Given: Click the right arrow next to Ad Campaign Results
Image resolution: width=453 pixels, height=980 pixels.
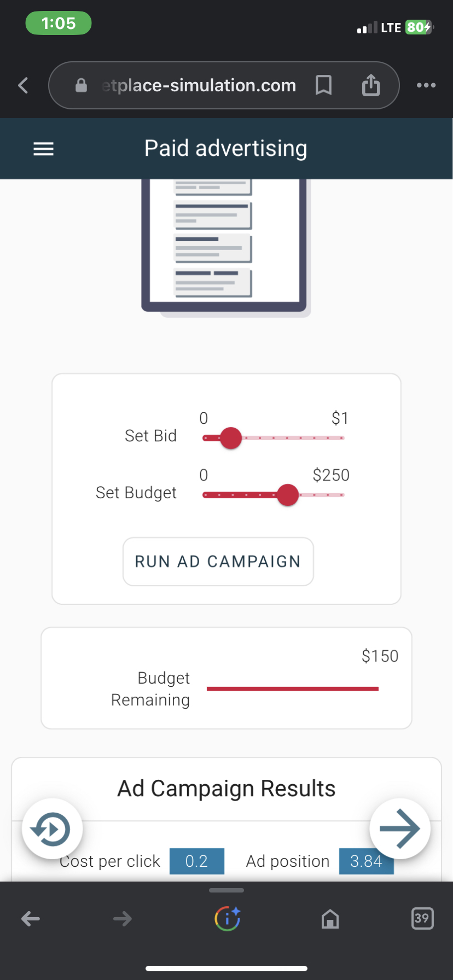Looking at the screenshot, I should click(400, 828).
